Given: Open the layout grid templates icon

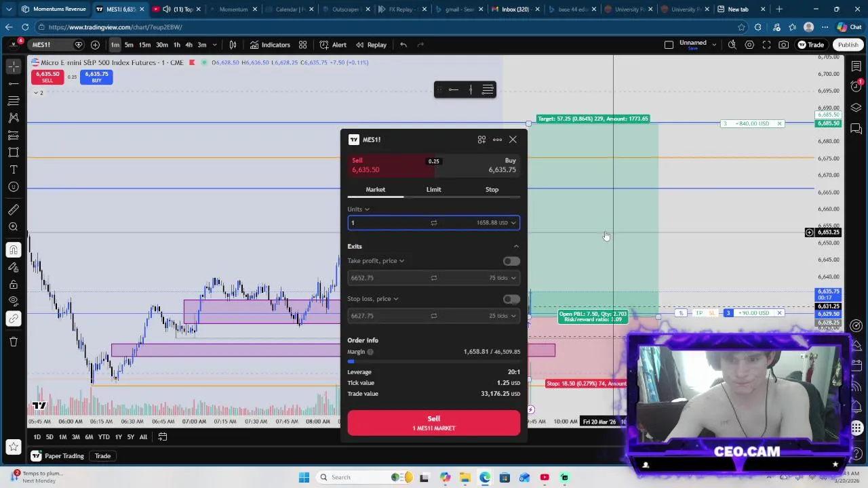Looking at the screenshot, I should (x=302, y=45).
